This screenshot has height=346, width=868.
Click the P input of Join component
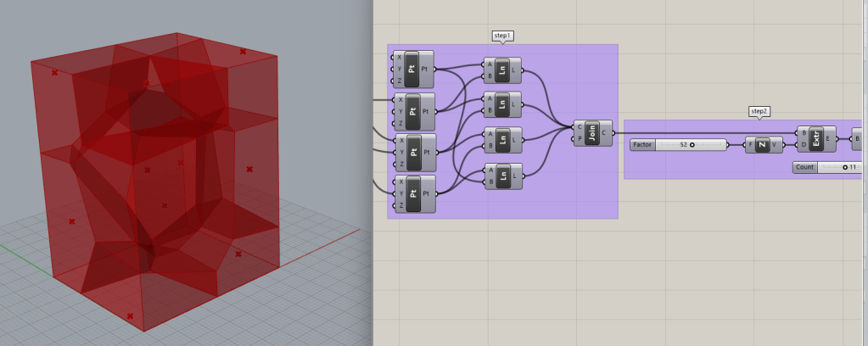(x=580, y=140)
